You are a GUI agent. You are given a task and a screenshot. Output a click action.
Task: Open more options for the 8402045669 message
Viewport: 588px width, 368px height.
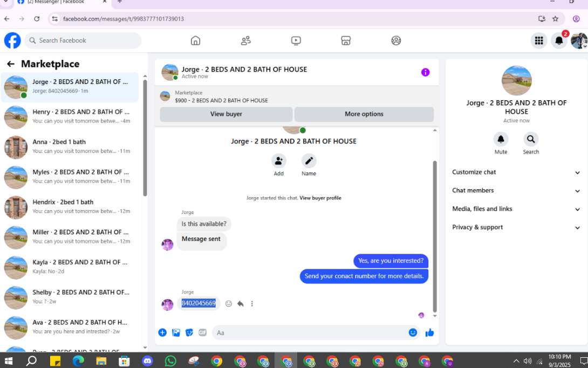click(x=252, y=303)
